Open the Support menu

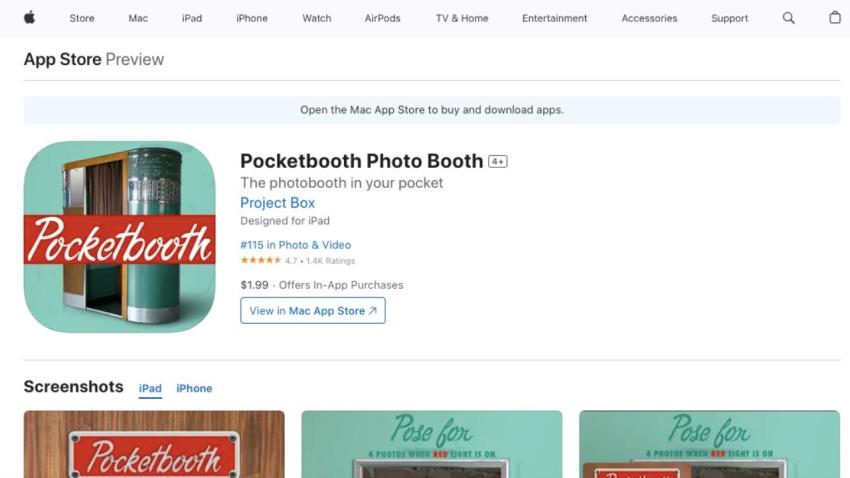(729, 18)
